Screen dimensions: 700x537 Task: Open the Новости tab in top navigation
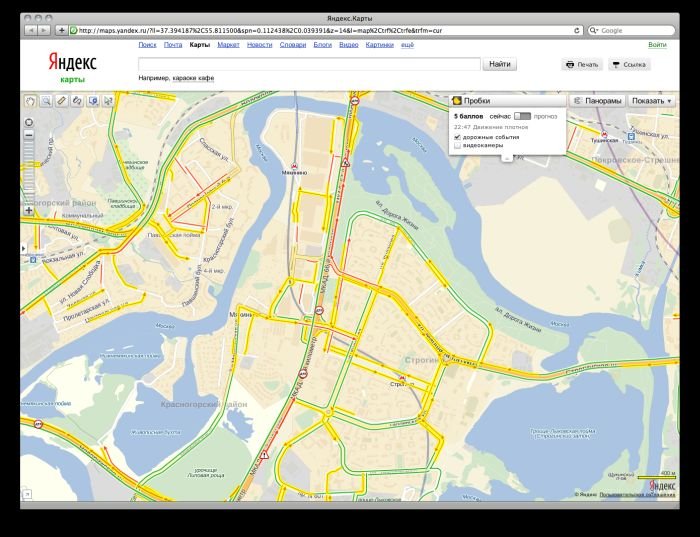click(259, 45)
